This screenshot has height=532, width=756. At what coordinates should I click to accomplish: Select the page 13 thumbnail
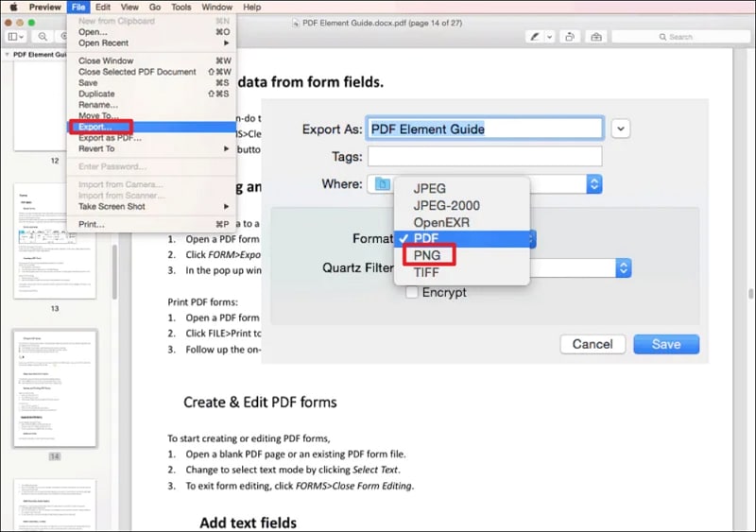click(55, 241)
